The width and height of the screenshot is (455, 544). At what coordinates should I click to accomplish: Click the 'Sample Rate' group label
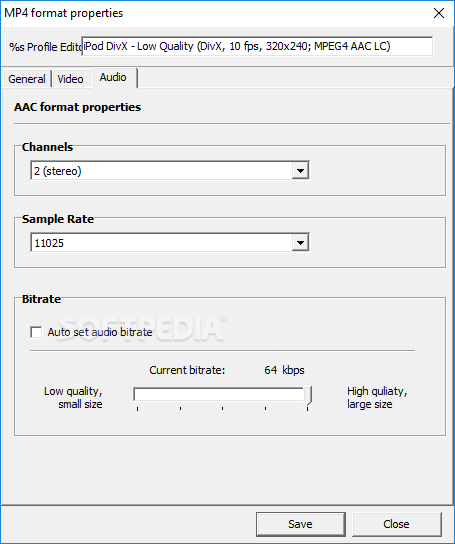58,219
